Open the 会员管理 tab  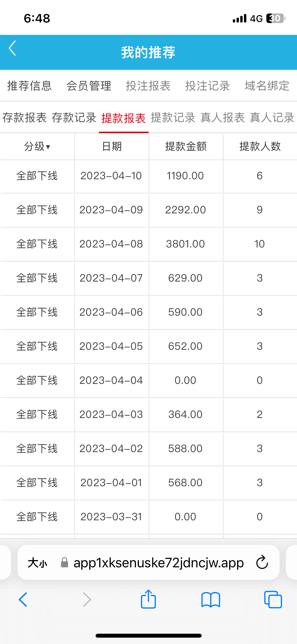(89, 86)
